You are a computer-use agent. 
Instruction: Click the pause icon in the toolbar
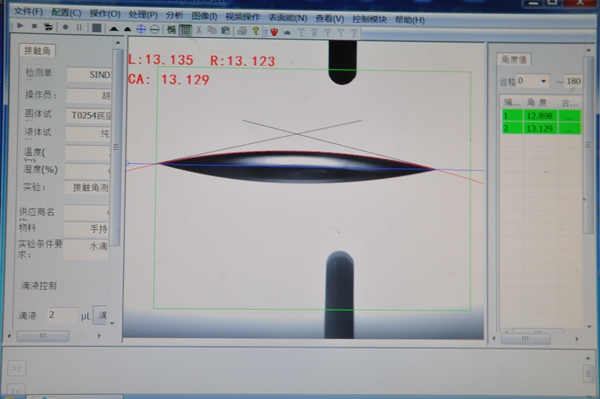[79, 27]
